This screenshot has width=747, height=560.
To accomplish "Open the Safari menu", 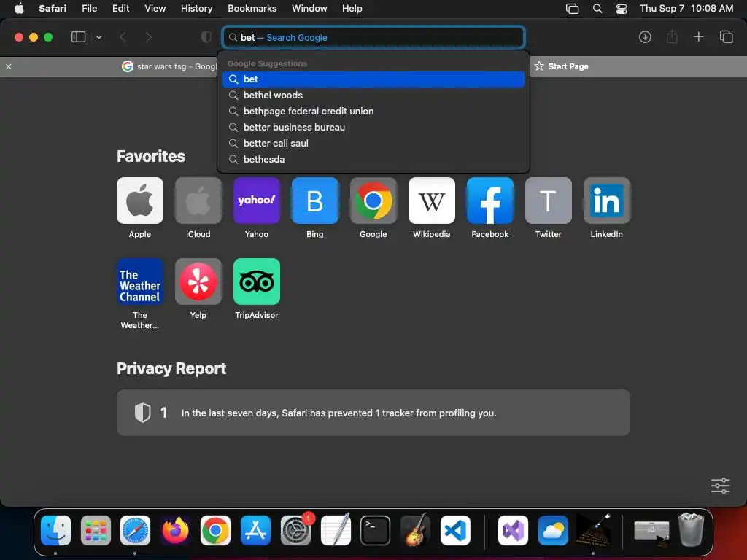I will point(53,8).
